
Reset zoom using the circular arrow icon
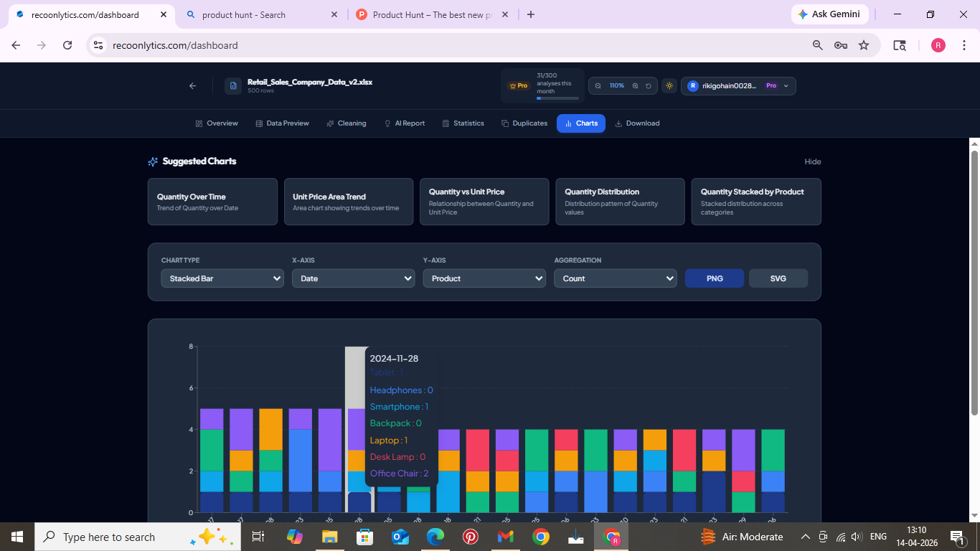click(x=649, y=86)
